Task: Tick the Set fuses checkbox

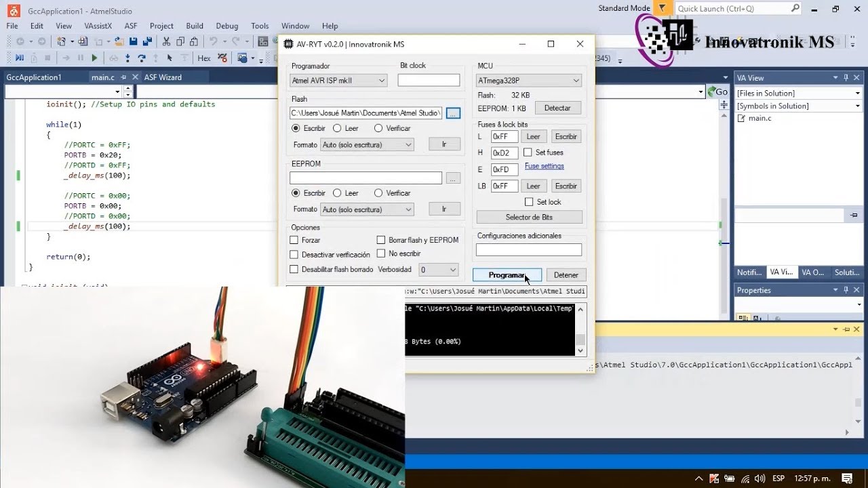Action: pos(528,152)
